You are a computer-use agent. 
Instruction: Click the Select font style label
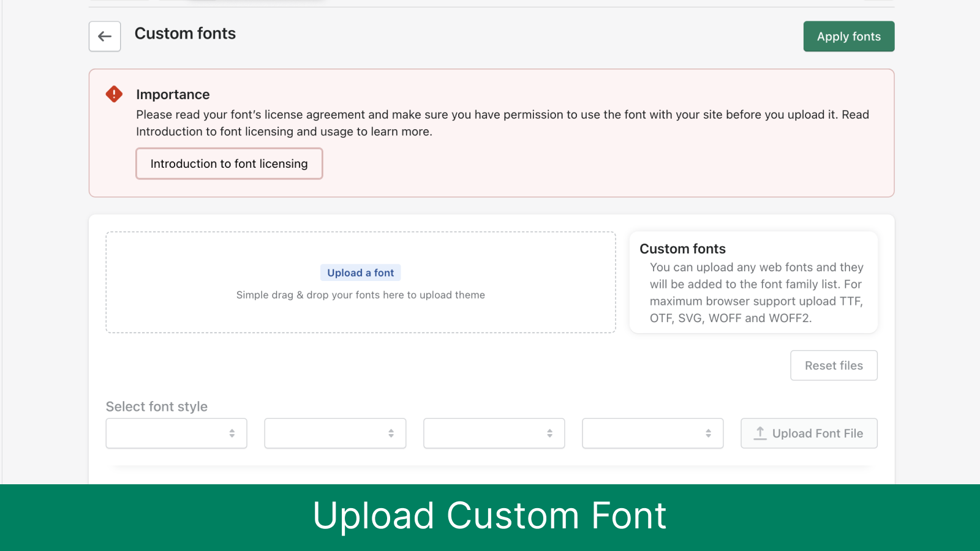pyautogui.click(x=157, y=407)
